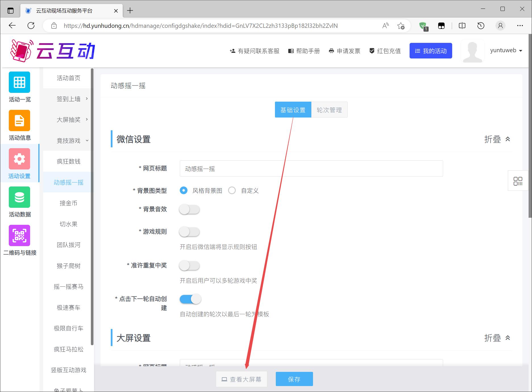Click the blue 保存 button
Screen dimensions: 532x392
[x=294, y=379]
